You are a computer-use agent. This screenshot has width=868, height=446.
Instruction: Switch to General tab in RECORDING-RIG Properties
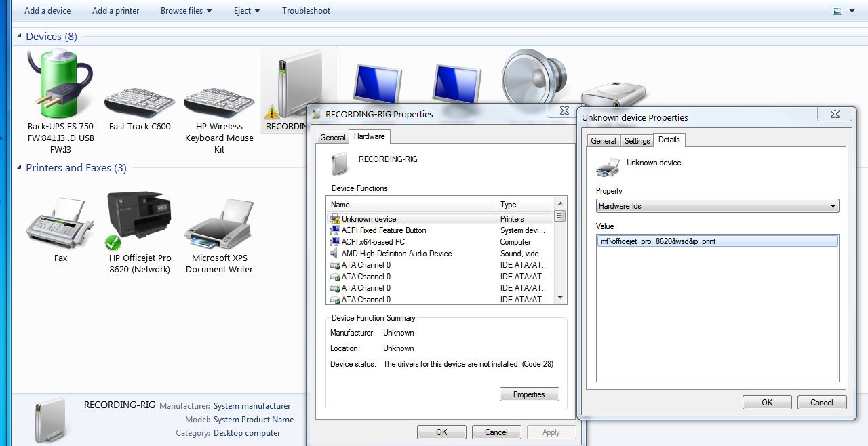click(x=333, y=137)
